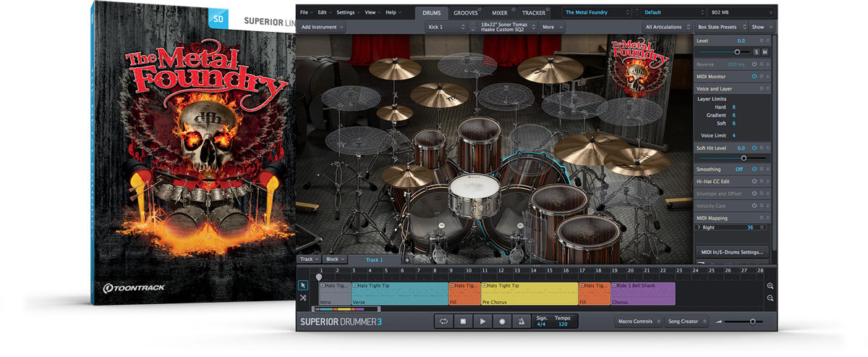Zoom in on the song track
The image size is (868, 357).
(x=770, y=286)
